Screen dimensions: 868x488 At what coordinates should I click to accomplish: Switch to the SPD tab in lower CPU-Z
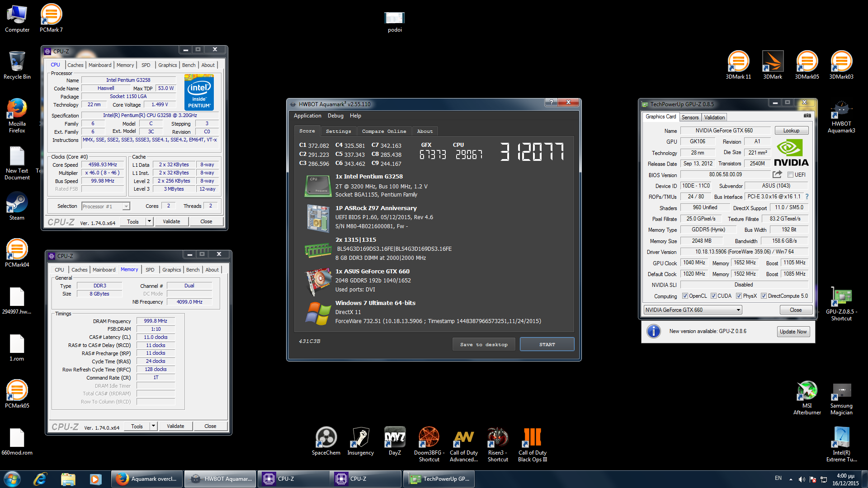click(x=150, y=270)
